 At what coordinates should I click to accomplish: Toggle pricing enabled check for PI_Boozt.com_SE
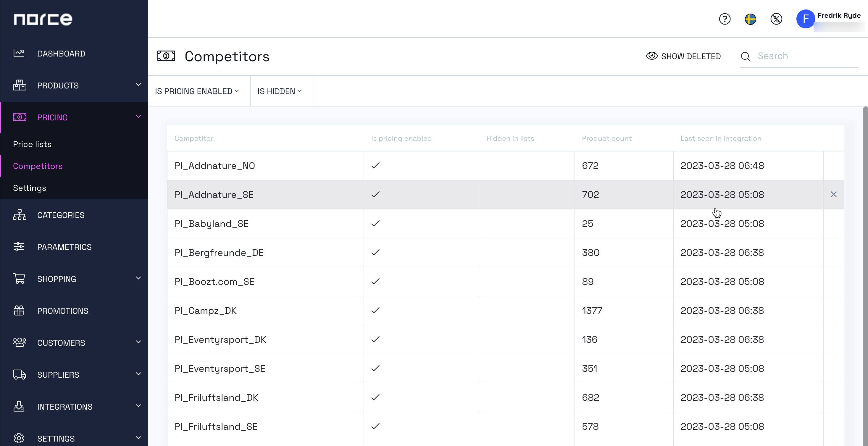pyautogui.click(x=375, y=281)
